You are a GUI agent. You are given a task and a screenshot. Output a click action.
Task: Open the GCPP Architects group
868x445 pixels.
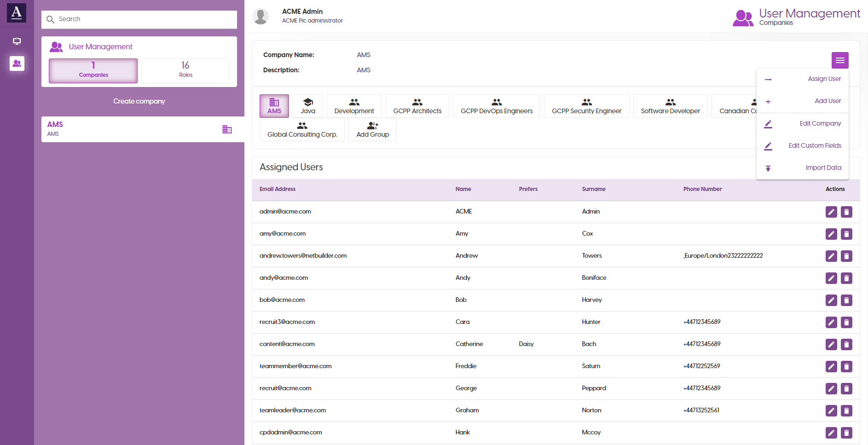pyautogui.click(x=417, y=106)
